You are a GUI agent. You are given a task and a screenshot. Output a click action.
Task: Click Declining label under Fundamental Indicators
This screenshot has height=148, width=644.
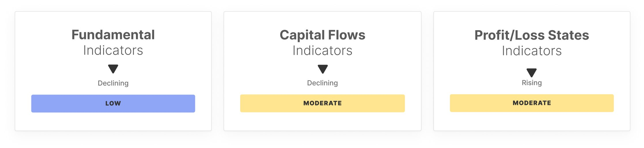point(113,83)
